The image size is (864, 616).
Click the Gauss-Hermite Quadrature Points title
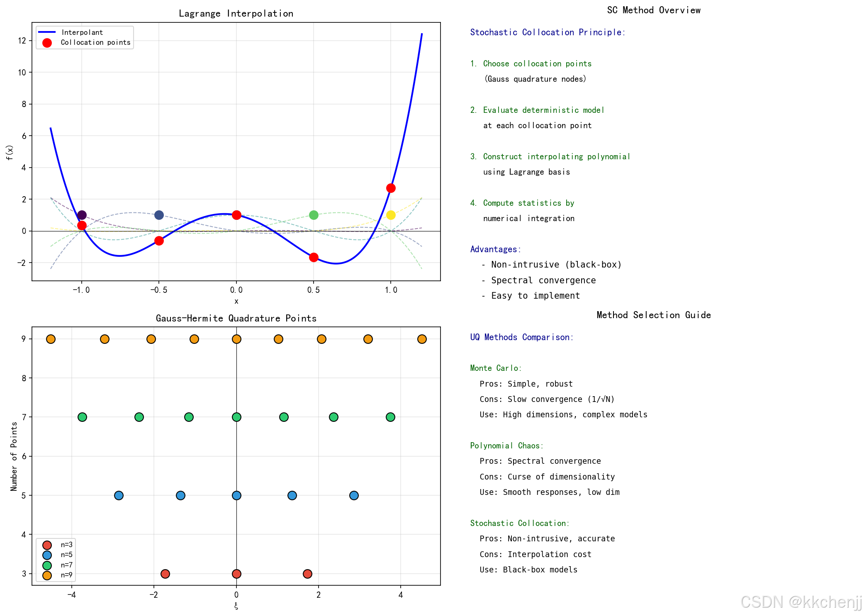[236, 318]
